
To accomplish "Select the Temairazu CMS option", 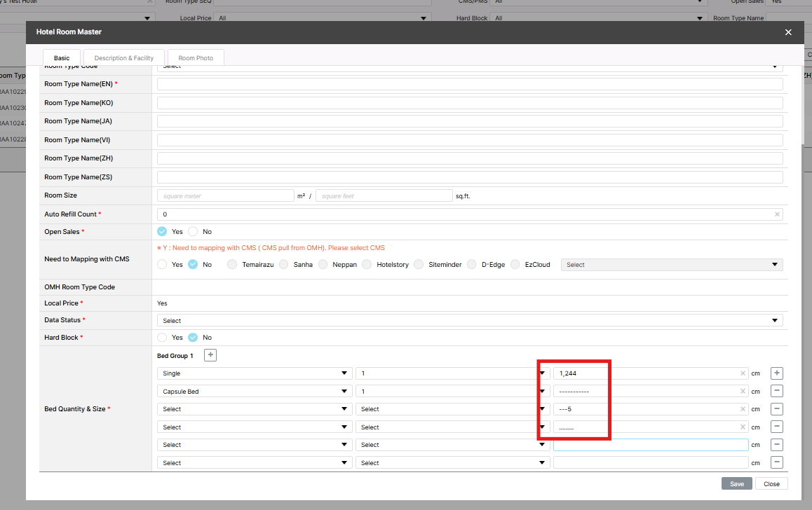I will point(232,264).
